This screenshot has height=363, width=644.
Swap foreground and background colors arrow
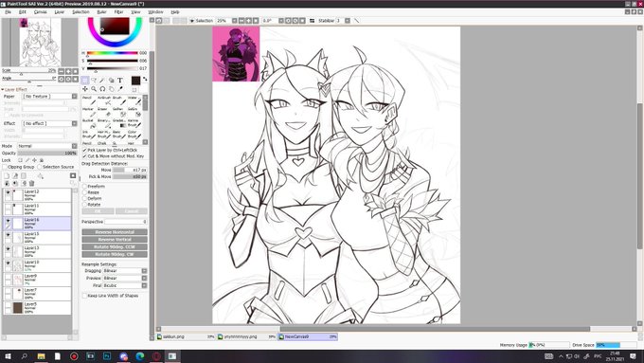[145, 79]
